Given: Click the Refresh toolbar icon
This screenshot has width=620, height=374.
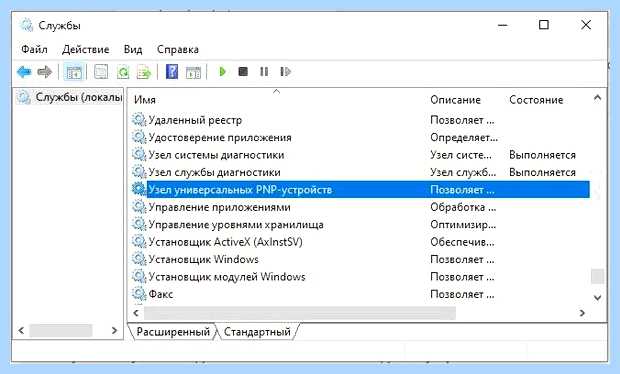Looking at the screenshot, I should pyautogui.click(x=123, y=72).
